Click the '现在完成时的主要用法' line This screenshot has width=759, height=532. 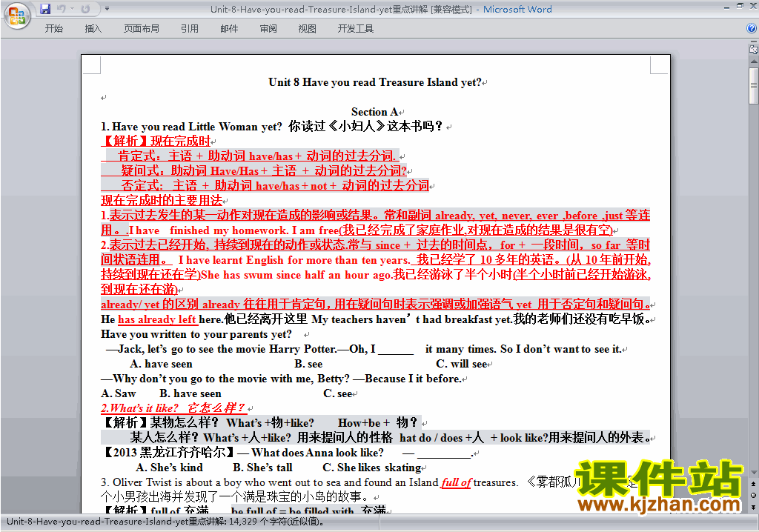pos(162,200)
